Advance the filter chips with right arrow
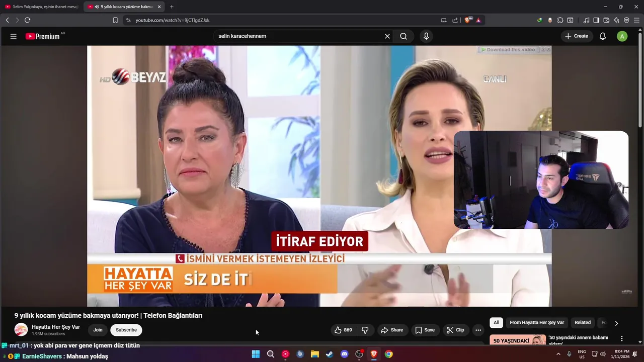 click(616, 323)
